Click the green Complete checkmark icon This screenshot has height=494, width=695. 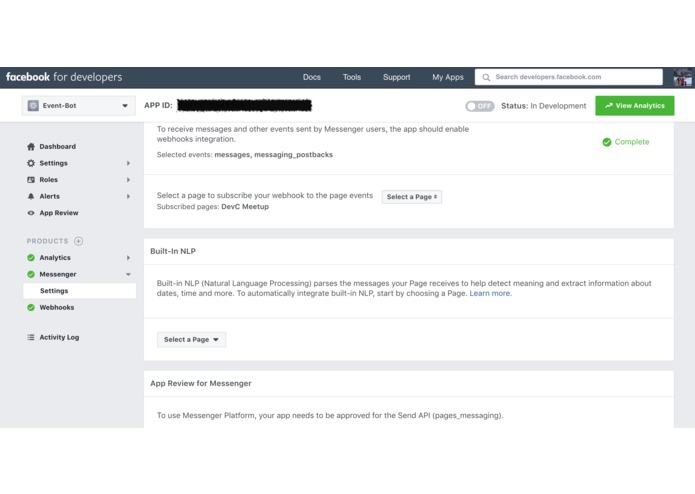pos(607,142)
